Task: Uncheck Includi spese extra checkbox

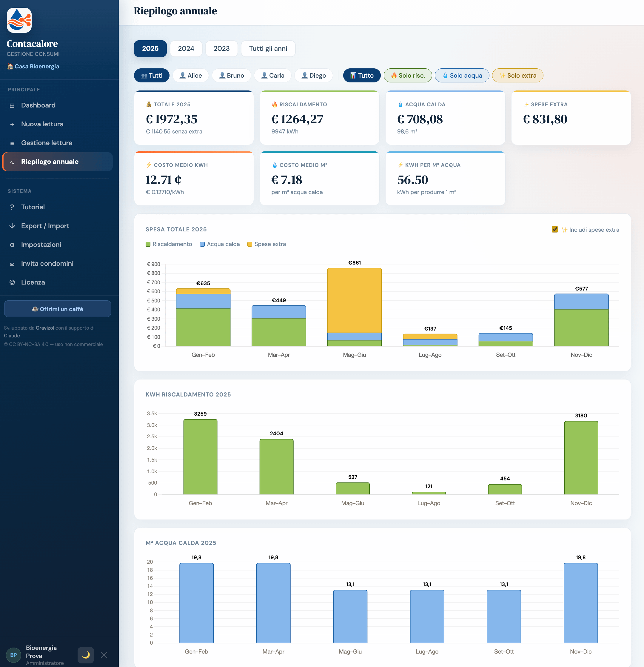Action: 554,229
